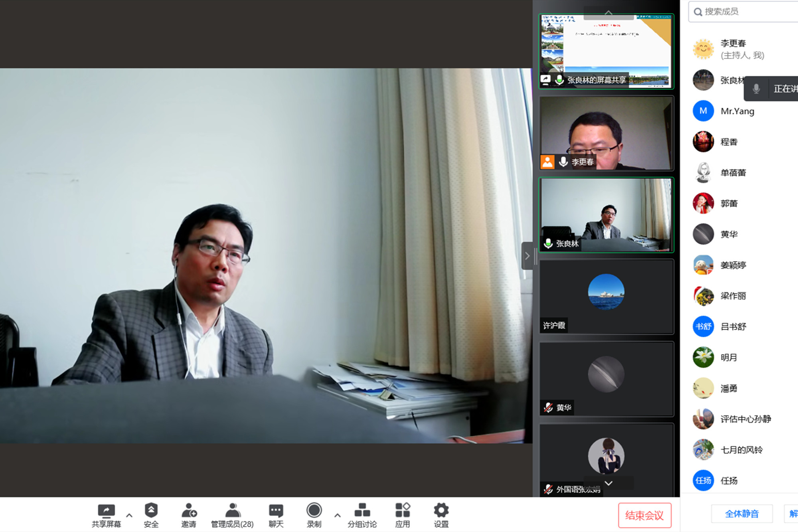The width and height of the screenshot is (798, 532).
Task: Click the Share Screen (共享屏幕) icon
Action: 106,510
